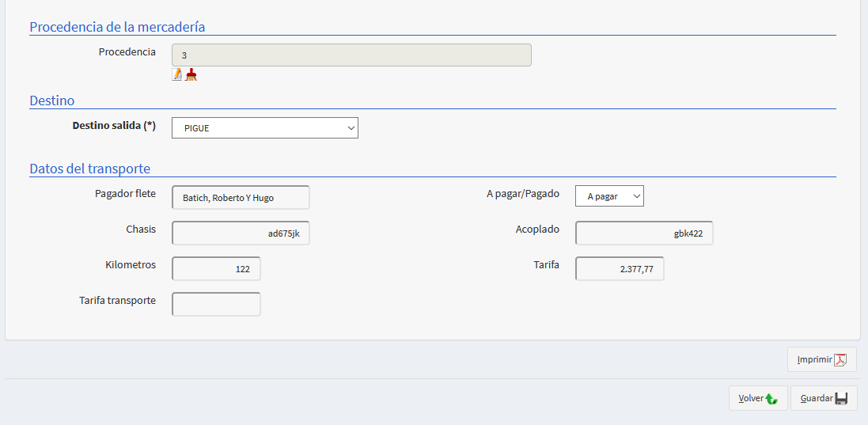
Task: Click the edit Procedencia pencil icon
Action: (177, 74)
